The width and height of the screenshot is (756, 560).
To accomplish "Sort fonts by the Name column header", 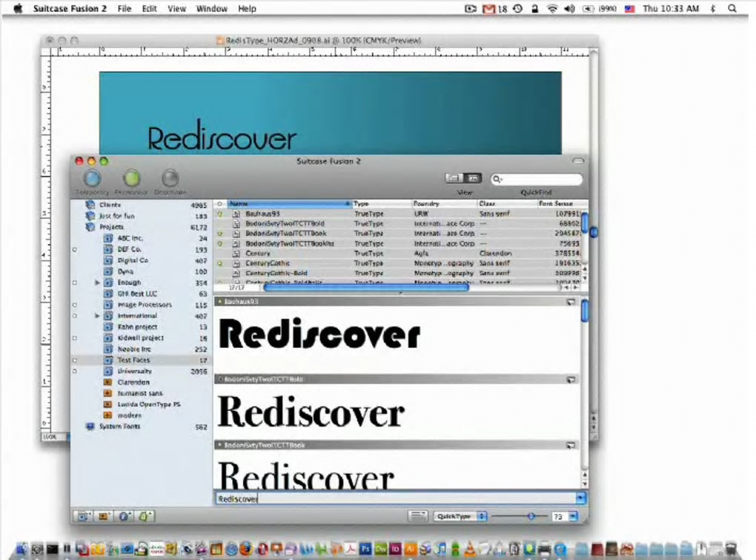I will point(289,204).
